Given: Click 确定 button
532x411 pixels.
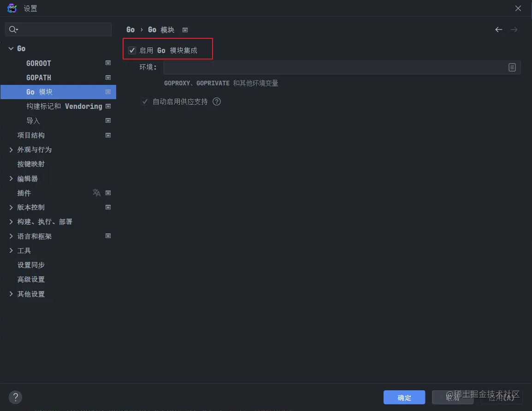Looking at the screenshot, I should click(x=404, y=398).
